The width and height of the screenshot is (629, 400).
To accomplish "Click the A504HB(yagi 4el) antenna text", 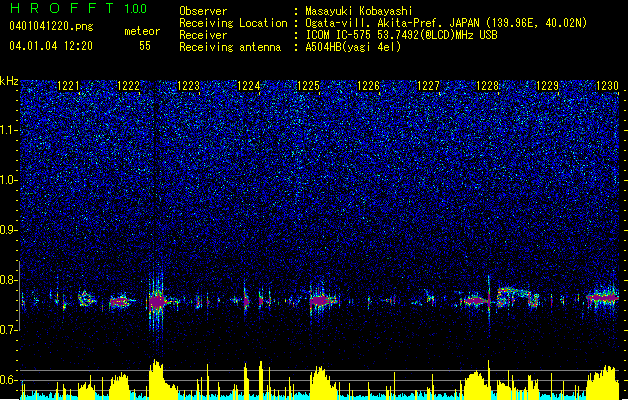I will 353,47.
